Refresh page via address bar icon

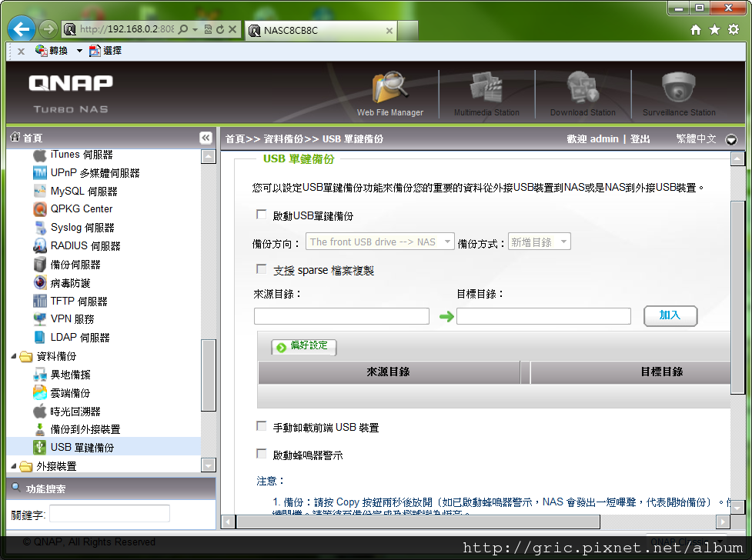(220, 29)
